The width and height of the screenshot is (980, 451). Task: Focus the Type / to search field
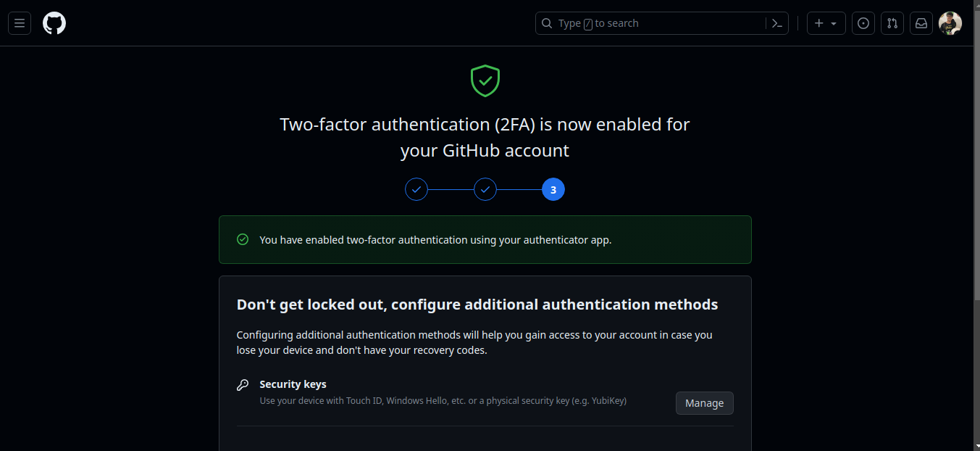662,23
